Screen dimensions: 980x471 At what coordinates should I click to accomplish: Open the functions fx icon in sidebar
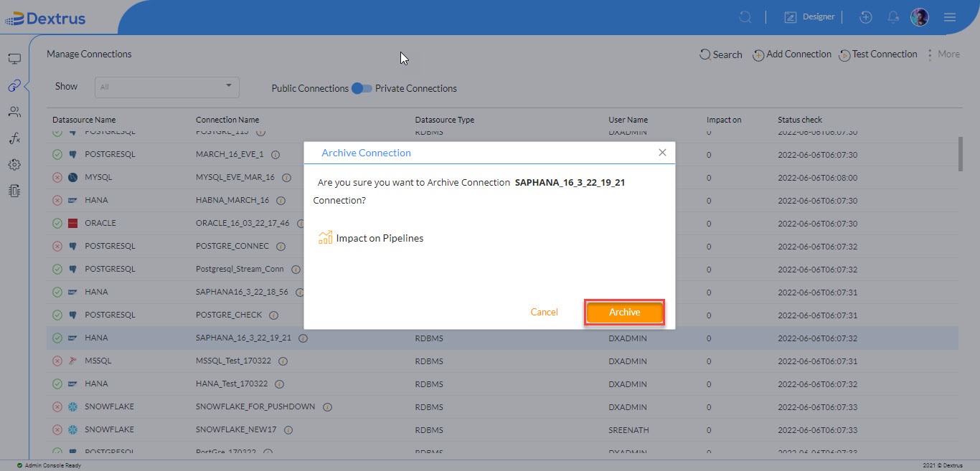point(14,138)
